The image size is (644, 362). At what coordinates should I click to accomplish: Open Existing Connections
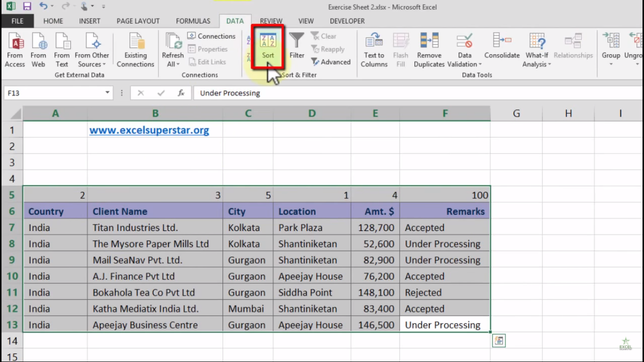136,50
